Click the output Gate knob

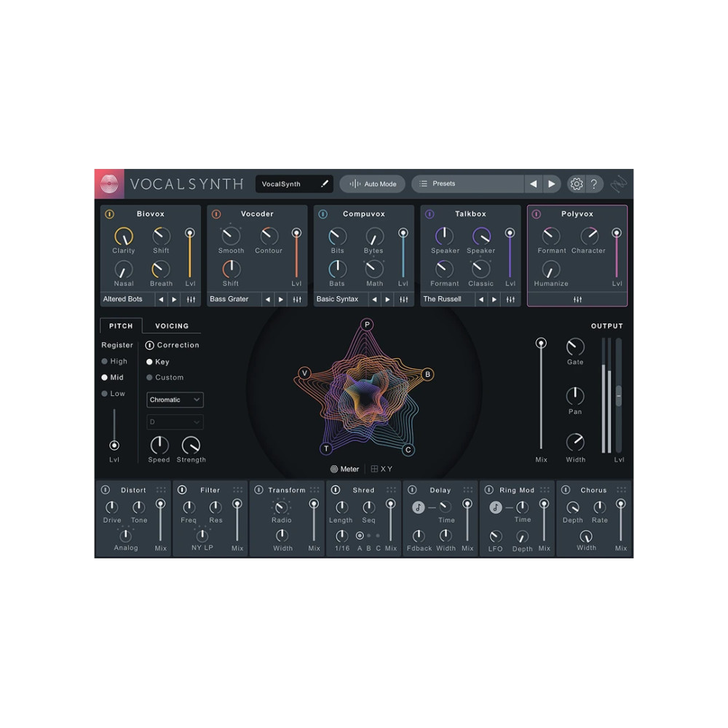575,347
